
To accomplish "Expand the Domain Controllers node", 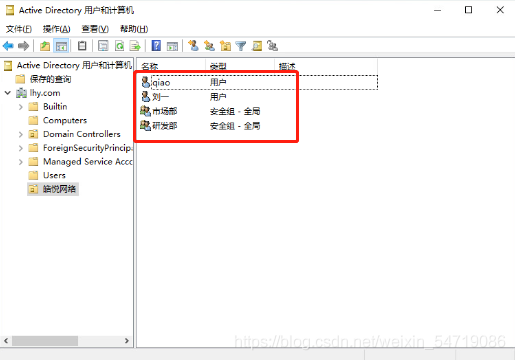I will point(21,134).
